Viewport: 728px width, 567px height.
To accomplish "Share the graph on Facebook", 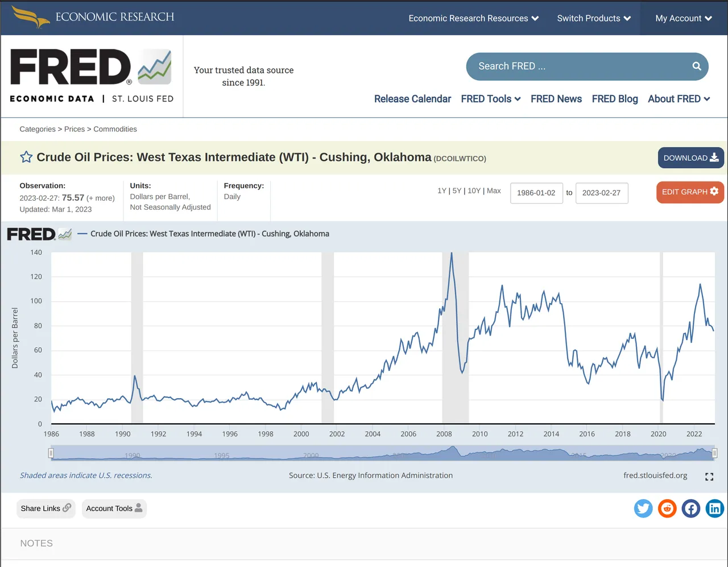I will tap(691, 508).
